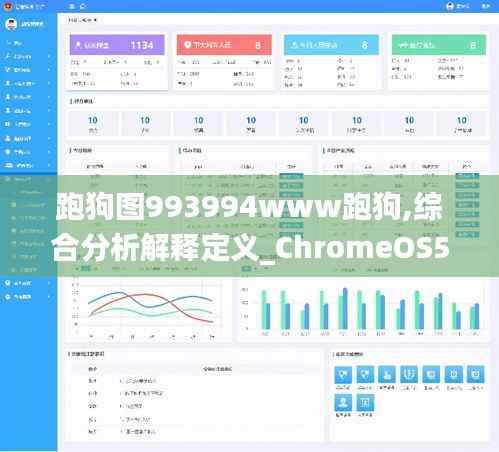Click the last "10" statistic tile on the right
This screenshot has width=499, height=452.
[462, 124]
